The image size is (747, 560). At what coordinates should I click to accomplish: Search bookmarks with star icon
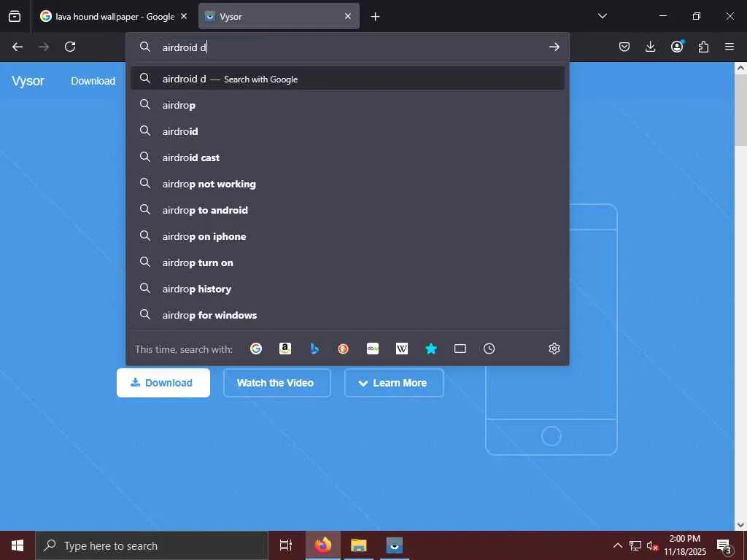tap(431, 349)
